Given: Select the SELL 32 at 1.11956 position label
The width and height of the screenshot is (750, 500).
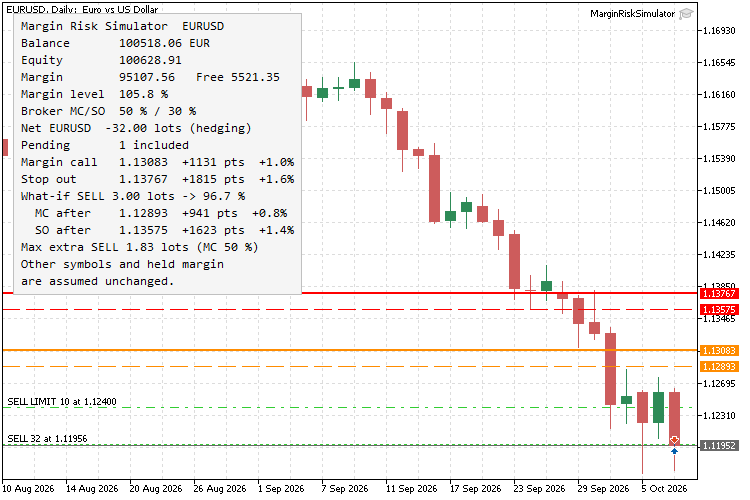Looking at the screenshot, I should 47,438.
